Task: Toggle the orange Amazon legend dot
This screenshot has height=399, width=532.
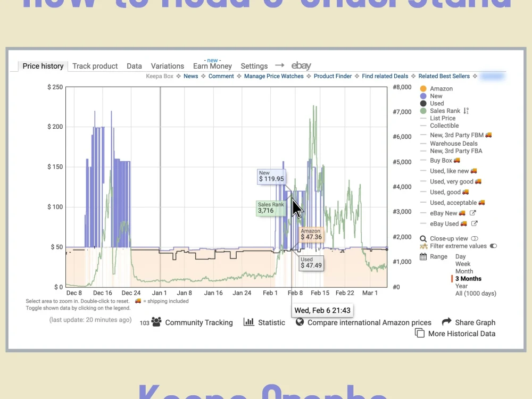Action: 423,88
